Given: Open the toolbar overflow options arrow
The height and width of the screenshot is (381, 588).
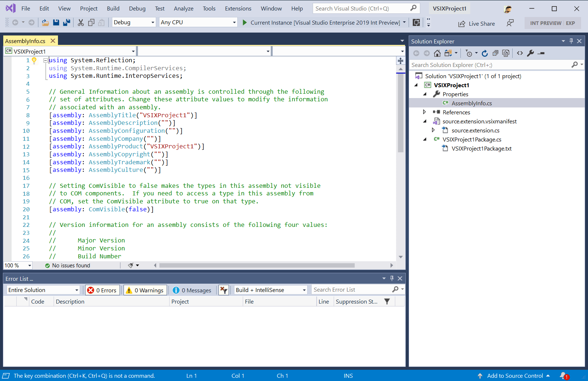Looking at the screenshot, I should coord(429,22).
